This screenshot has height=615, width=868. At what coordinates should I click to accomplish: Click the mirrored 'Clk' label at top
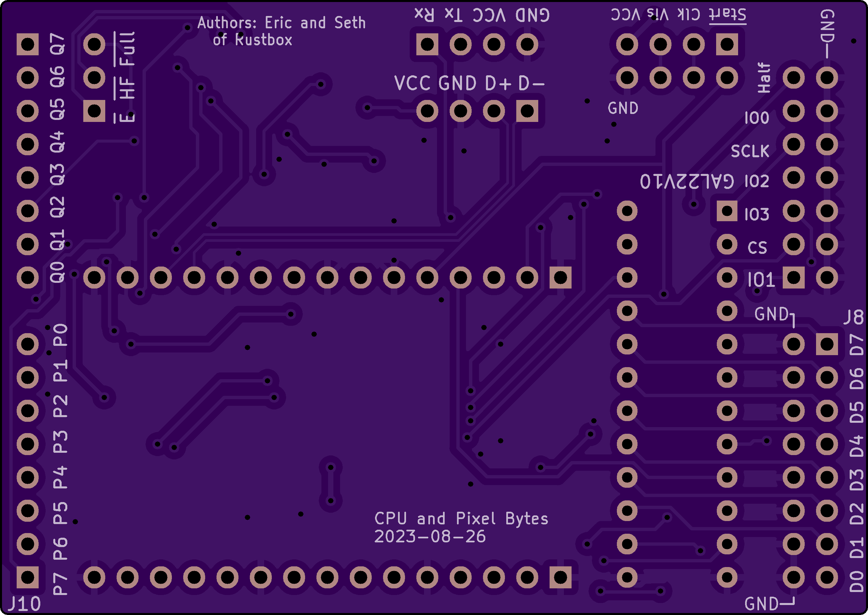pyautogui.click(x=688, y=14)
